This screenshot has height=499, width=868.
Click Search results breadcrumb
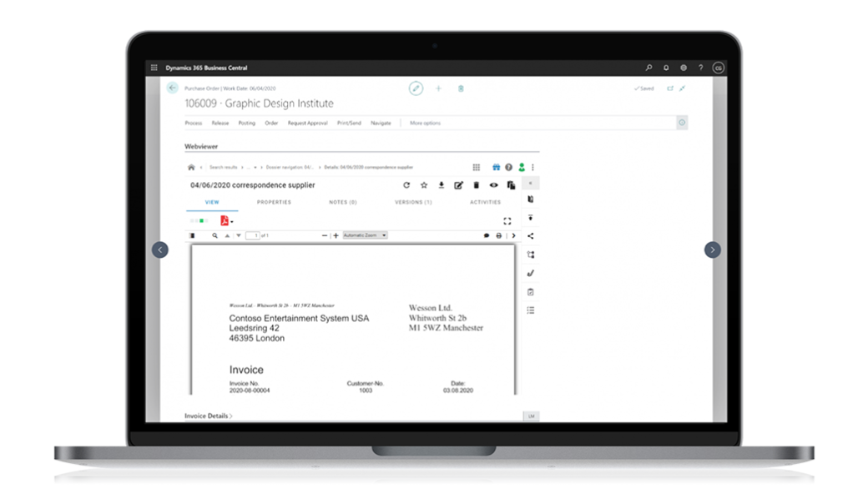click(x=223, y=167)
